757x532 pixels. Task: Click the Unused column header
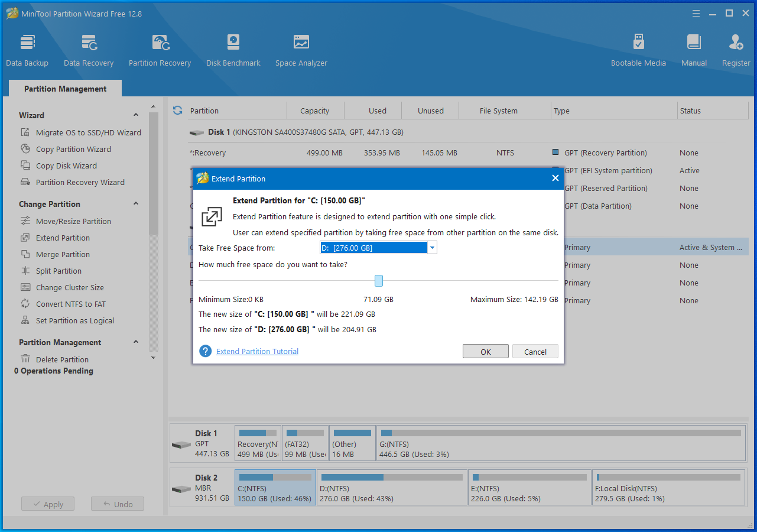pos(431,111)
